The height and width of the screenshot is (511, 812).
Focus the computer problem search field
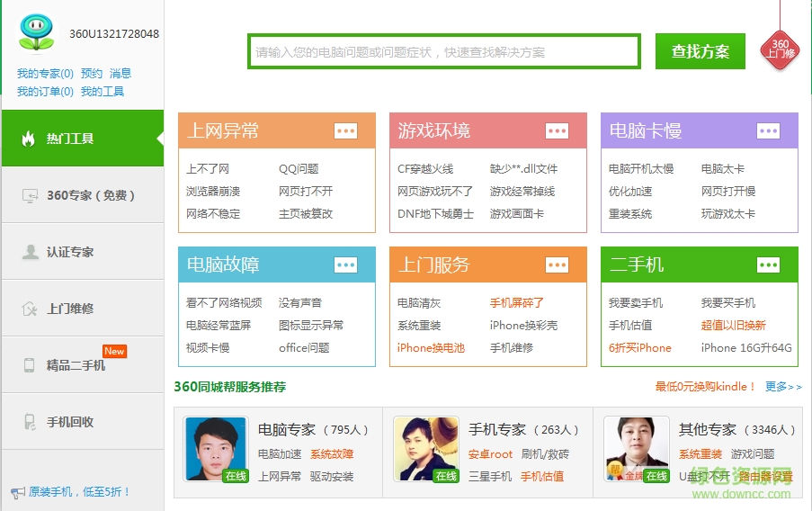coord(444,51)
